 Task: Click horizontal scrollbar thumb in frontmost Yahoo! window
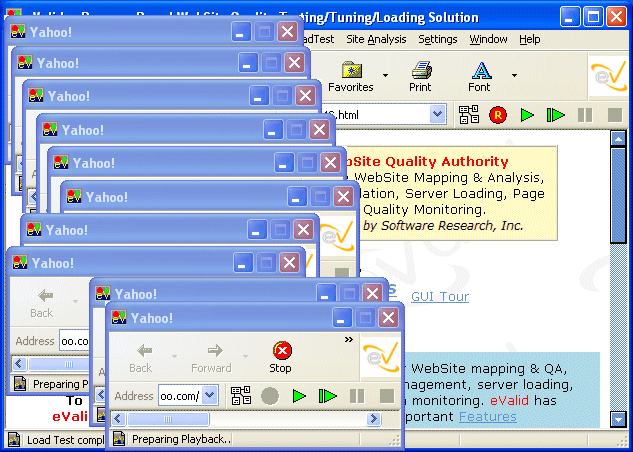coord(168,419)
